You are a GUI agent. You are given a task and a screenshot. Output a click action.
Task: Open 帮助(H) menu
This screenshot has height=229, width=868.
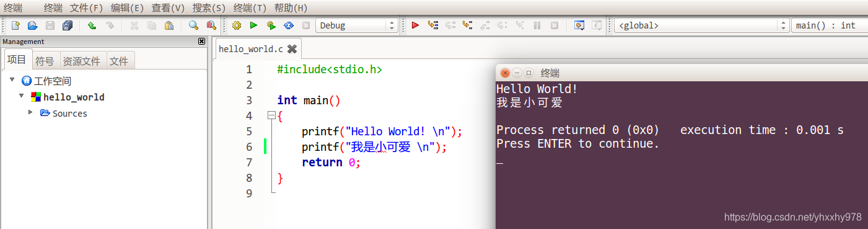(291, 8)
